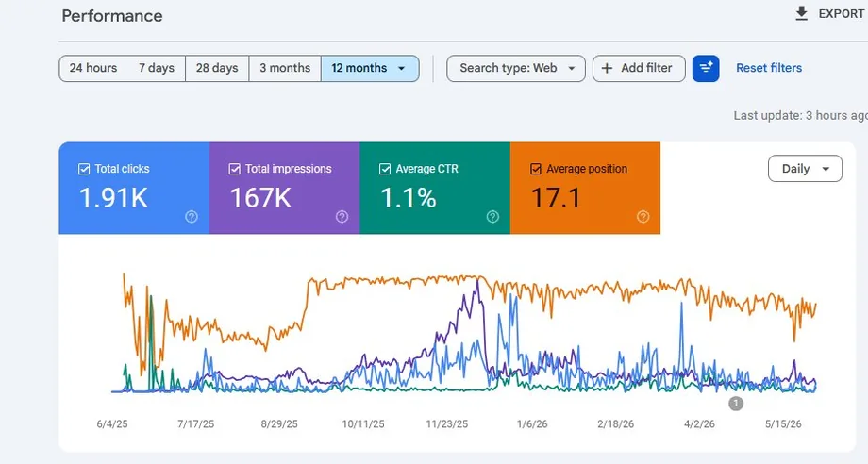Switch to the 28 days range
Image resolution: width=868 pixels, height=464 pixels.
(217, 68)
